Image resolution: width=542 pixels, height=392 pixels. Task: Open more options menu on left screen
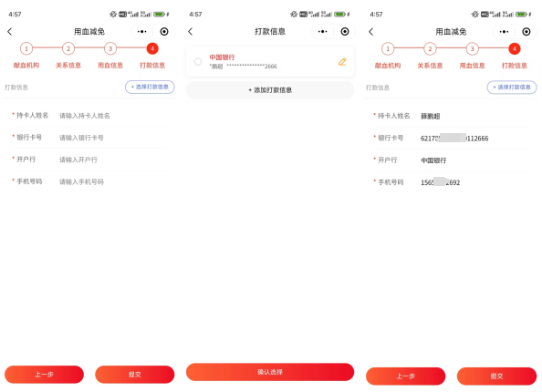(142, 32)
